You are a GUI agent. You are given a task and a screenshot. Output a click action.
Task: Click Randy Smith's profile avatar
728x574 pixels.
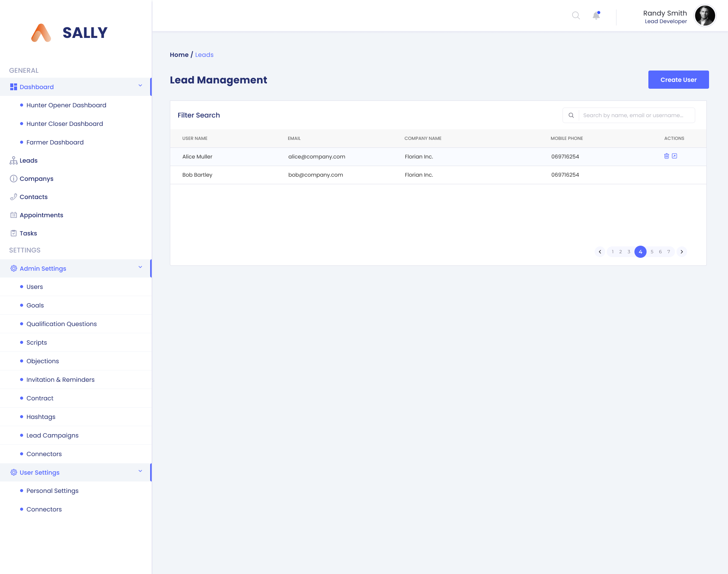(x=705, y=16)
